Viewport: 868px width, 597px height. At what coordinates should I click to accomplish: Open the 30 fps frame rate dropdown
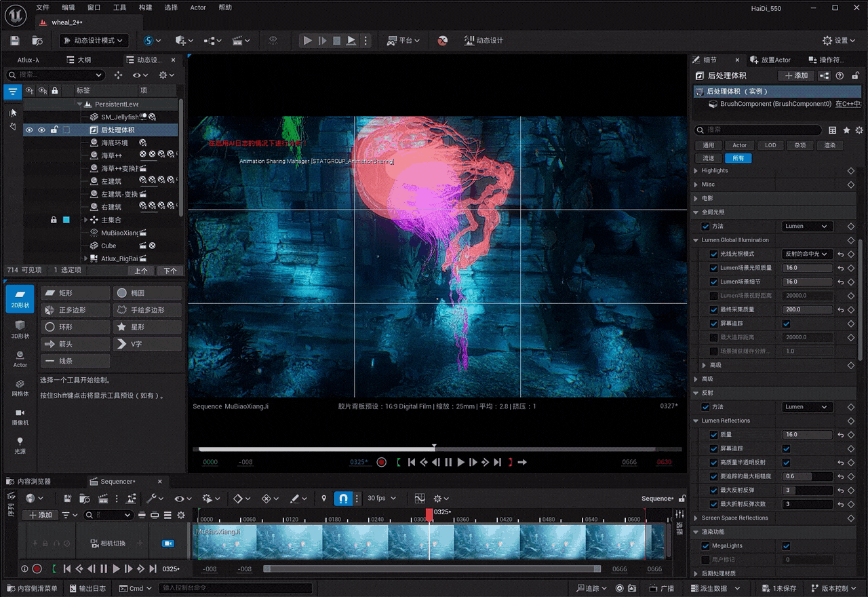[x=382, y=499]
